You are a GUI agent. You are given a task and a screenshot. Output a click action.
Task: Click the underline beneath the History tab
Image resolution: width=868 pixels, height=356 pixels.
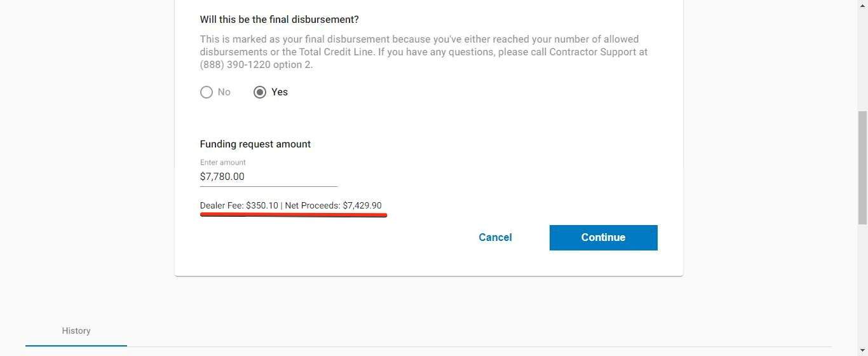[x=76, y=346]
